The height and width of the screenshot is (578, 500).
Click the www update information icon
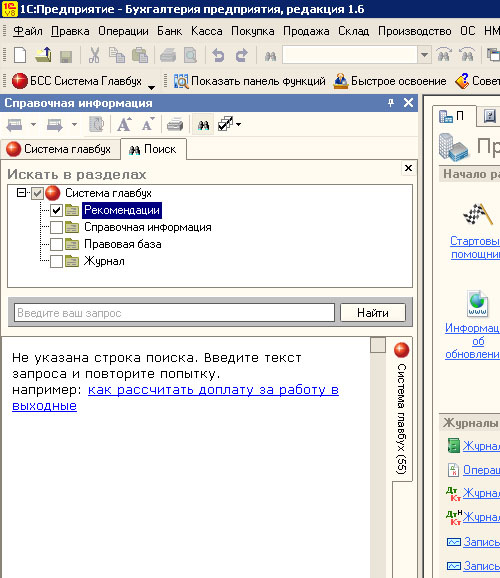pos(478,304)
